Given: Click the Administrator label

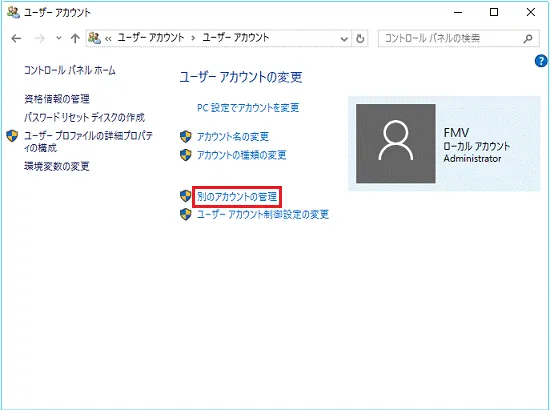Looking at the screenshot, I should coord(472,159).
